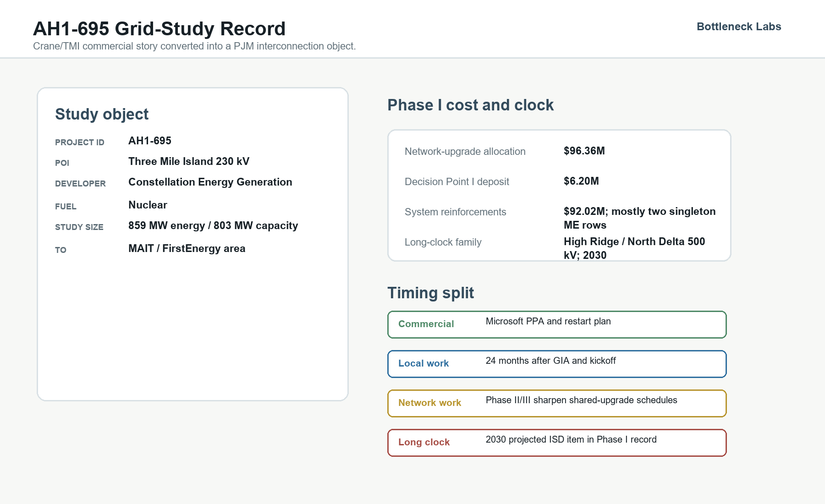825x504 pixels.
Task: Select MAIT / FirstEnergy area value
Action: (187, 248)
